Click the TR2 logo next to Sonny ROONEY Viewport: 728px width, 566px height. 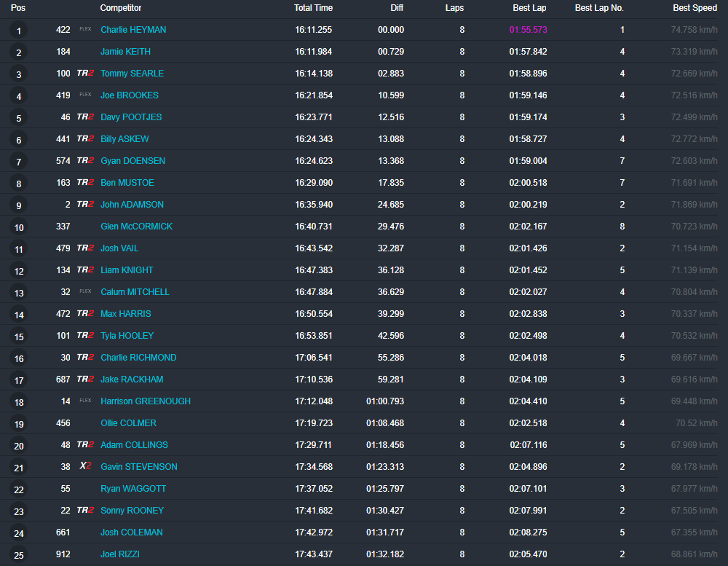click(85, 511)
